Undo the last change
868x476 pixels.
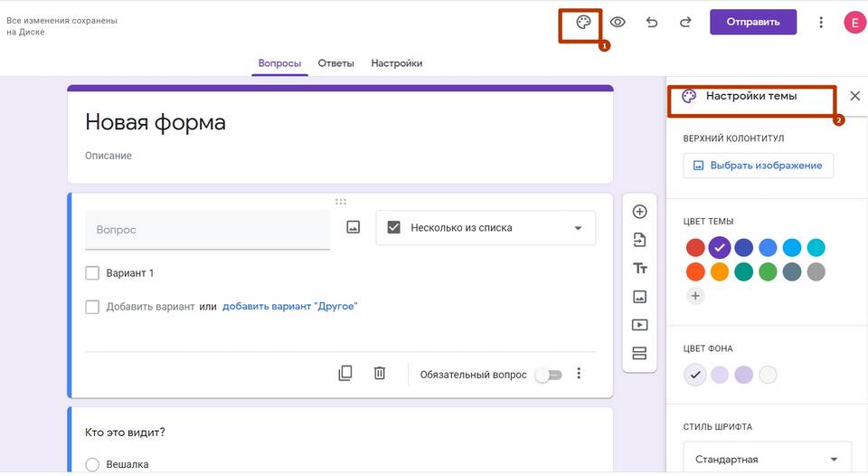(x=652, y=22)
